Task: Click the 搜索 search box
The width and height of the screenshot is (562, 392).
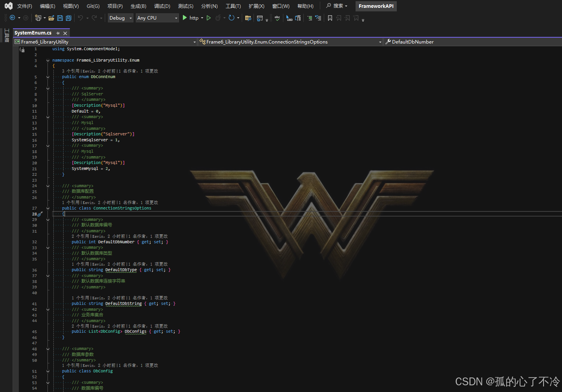Action: 337,6
